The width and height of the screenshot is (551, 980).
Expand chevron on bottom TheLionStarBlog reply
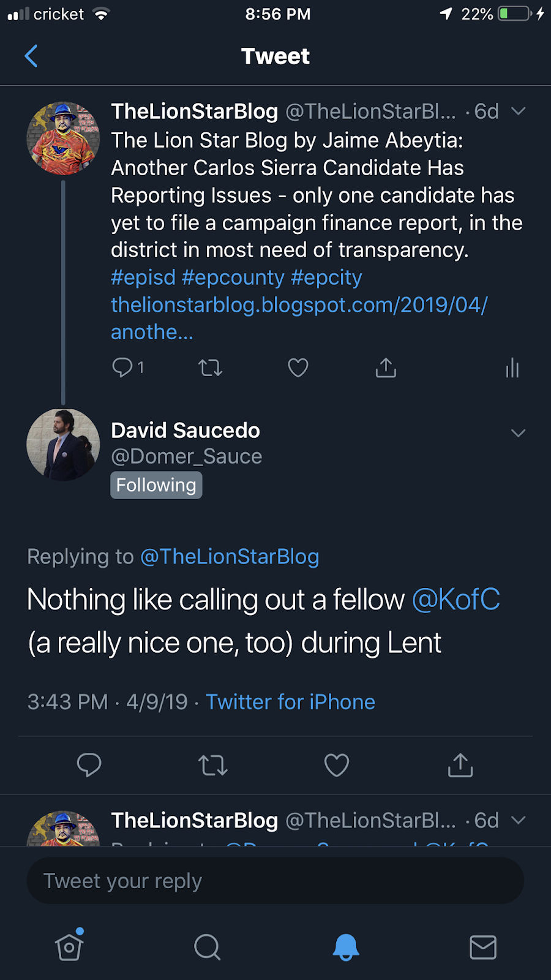[x=518, y=820]
